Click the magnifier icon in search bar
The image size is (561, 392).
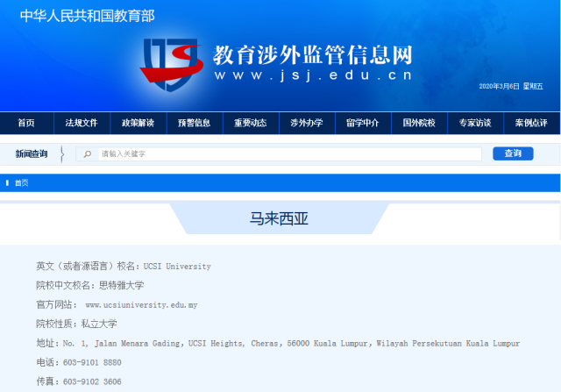(x=88, y=154)
